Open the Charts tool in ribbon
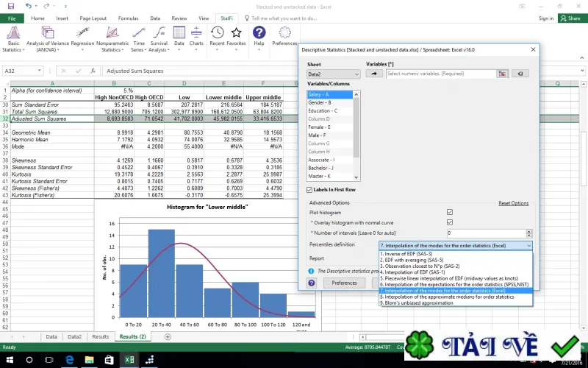 point(196,39)
